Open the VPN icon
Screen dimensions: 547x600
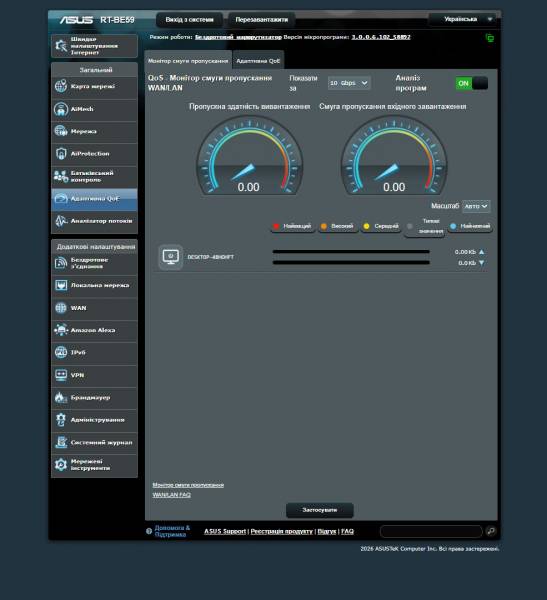coord(61,375)
